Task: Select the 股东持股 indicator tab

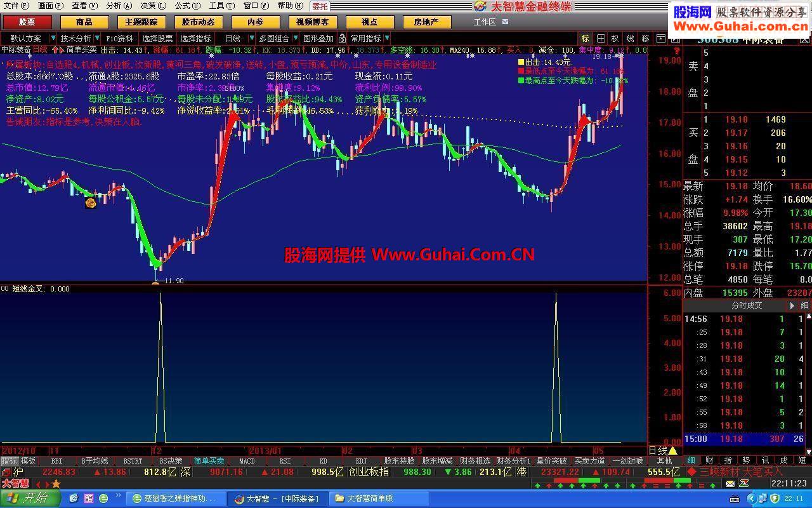Action: click(x=399, y=461)
